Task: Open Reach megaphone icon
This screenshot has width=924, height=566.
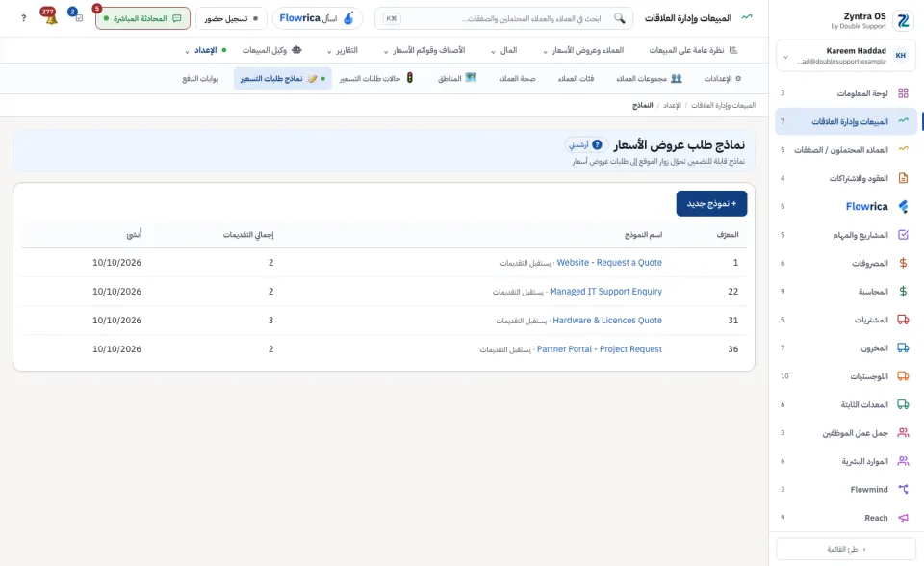Action: tap(903, 518)
